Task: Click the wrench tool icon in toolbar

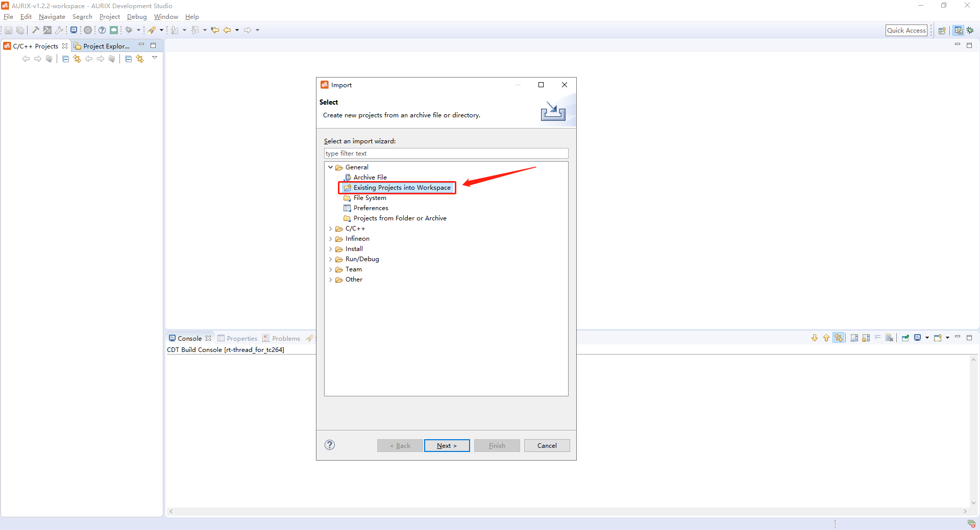Action: (59, 30)
